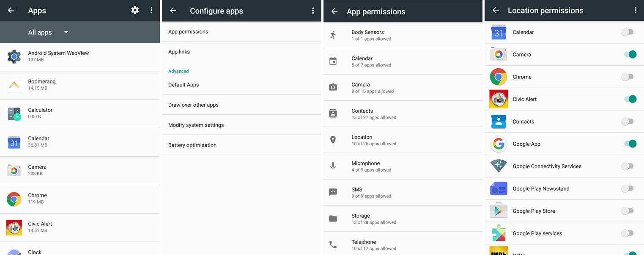Open Android System WebView 137 MB entry

coord(80,57)
